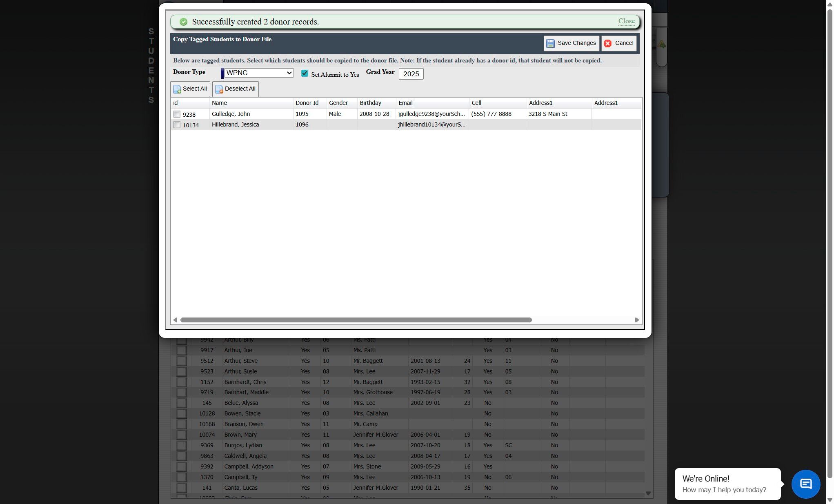Open the live chat bubble icon
The image size is (834, 504).
click(805, 484)
